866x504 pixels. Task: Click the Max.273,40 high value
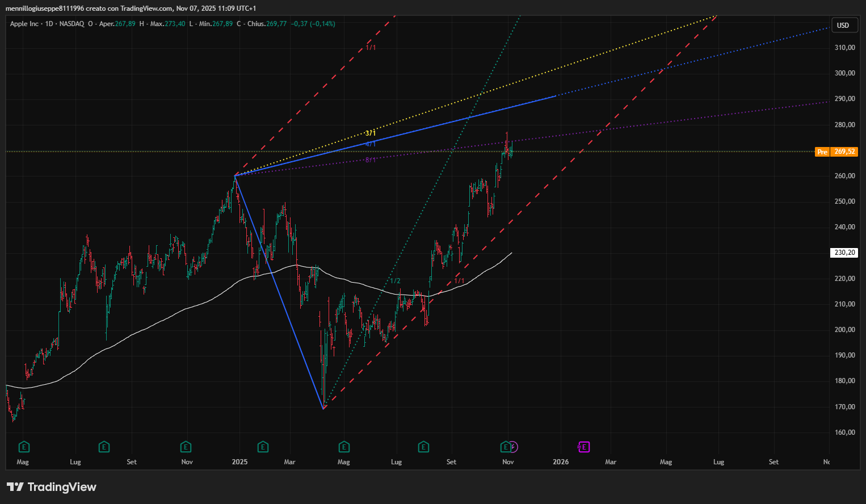pyautogui.click(x=168, y=24)
